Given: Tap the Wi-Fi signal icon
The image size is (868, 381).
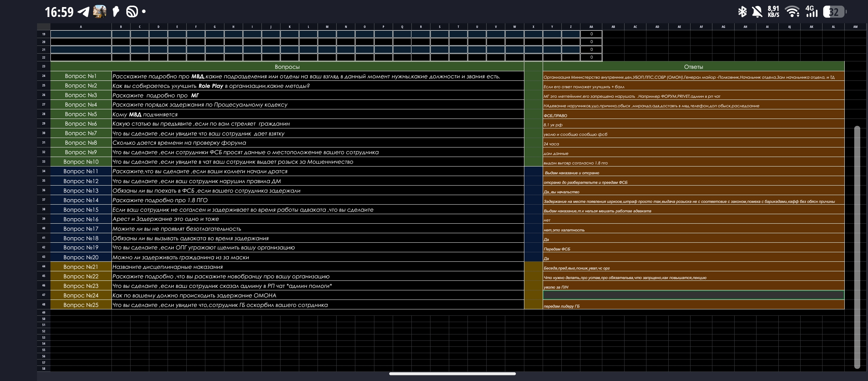Looking at the screenshot, I should [x=792, y=12].
